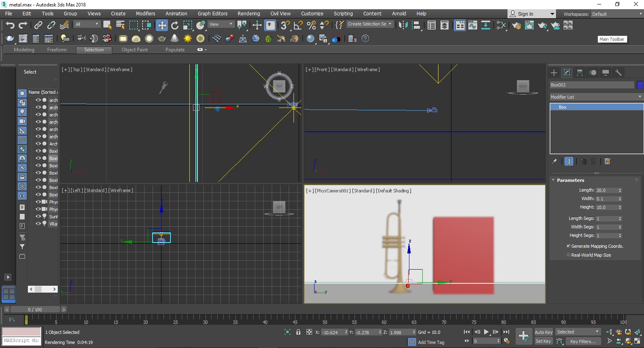The height and width of the screenshot is (348, 644).
Task: Switch to the Hierarchy panel icon
Action: point(580,73)
